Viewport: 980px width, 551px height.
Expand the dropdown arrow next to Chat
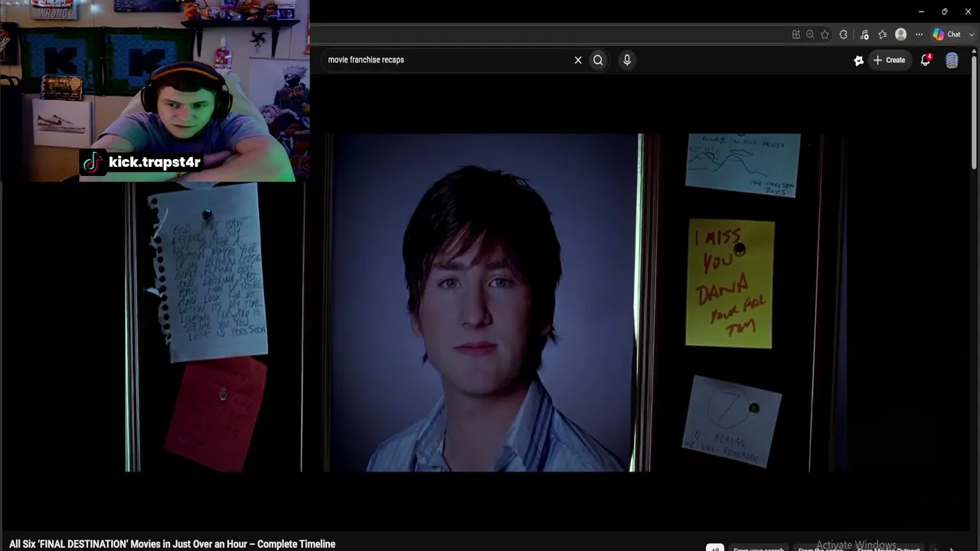click(972, 34)
